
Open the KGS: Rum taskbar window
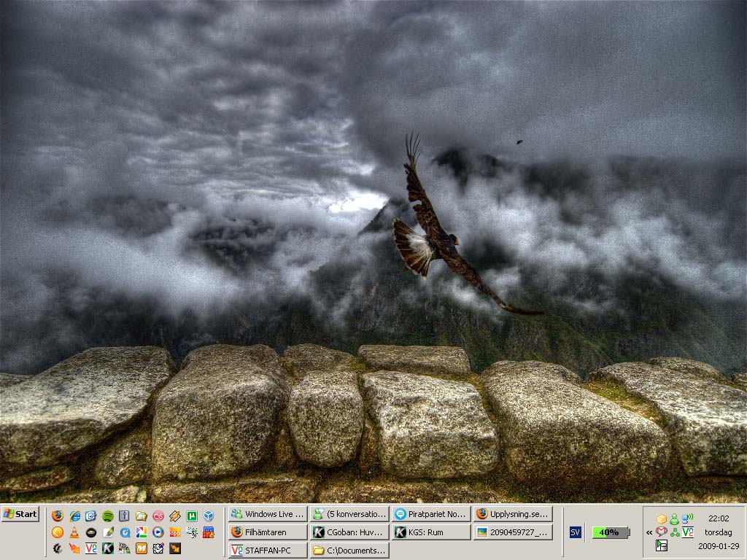pyautogui.click(x=432, y=532)
